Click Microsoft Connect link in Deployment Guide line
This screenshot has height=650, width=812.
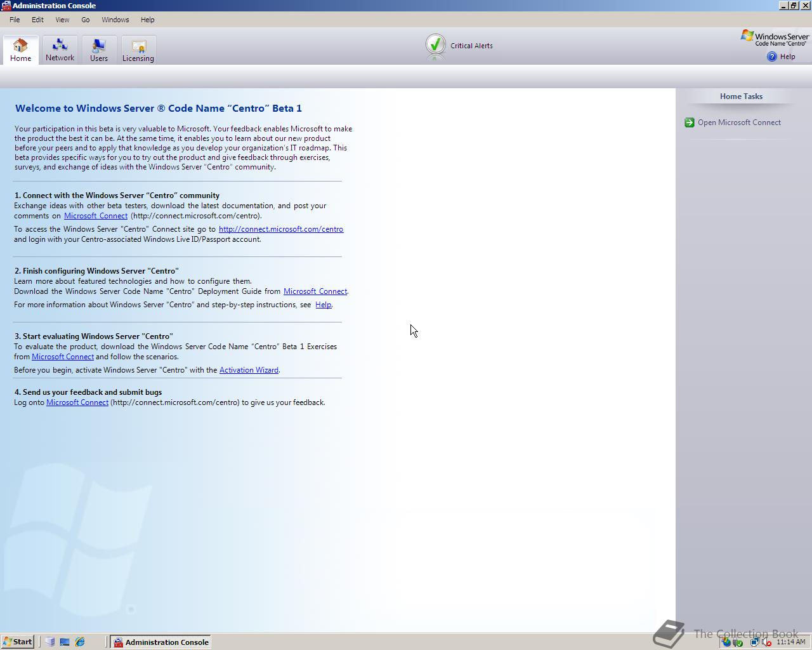315,291
